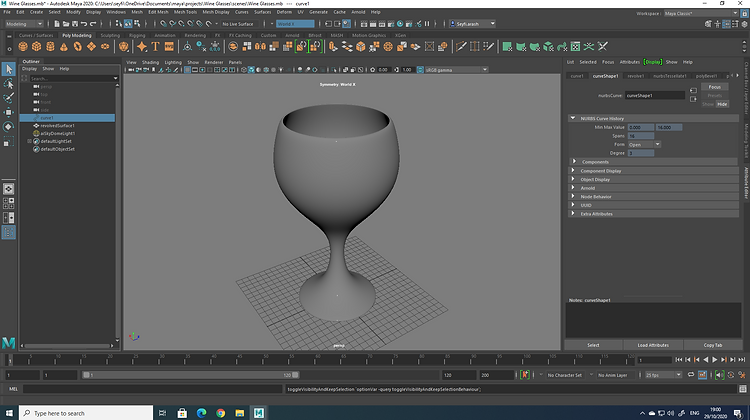
Task: Select the Move tool
Action: click(9, 112)
